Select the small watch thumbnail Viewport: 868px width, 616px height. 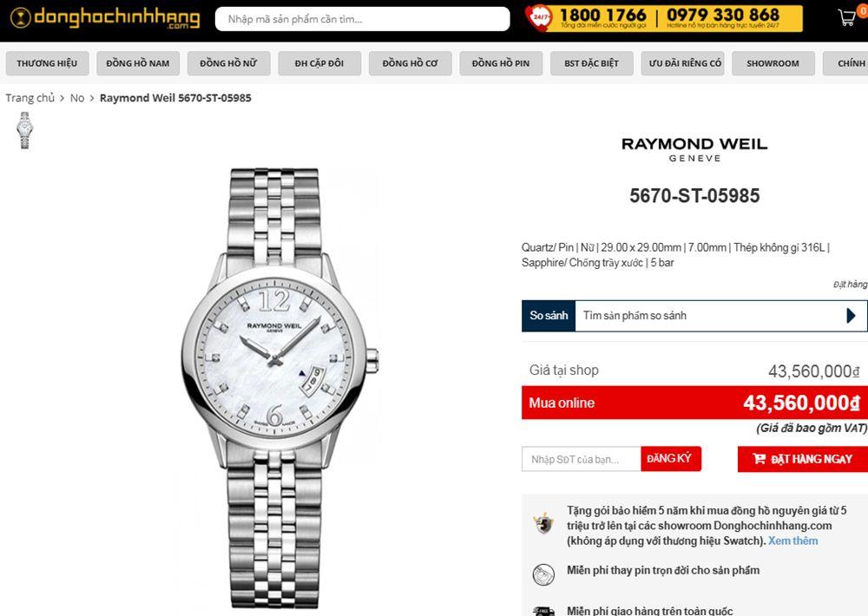(25, 130)
